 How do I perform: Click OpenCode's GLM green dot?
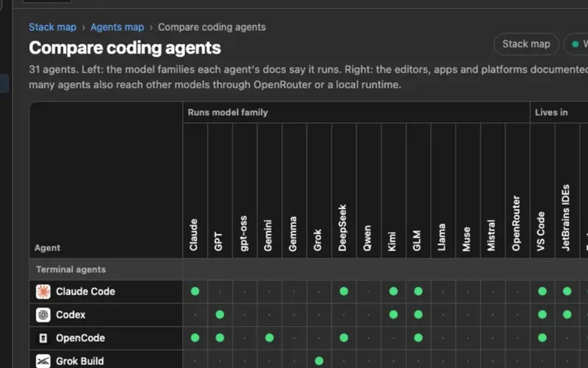click(x=418, y=338)
